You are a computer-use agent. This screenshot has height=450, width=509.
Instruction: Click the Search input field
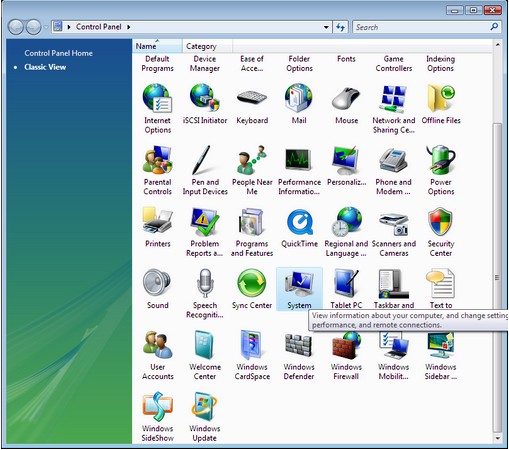(x=422, y=27)
